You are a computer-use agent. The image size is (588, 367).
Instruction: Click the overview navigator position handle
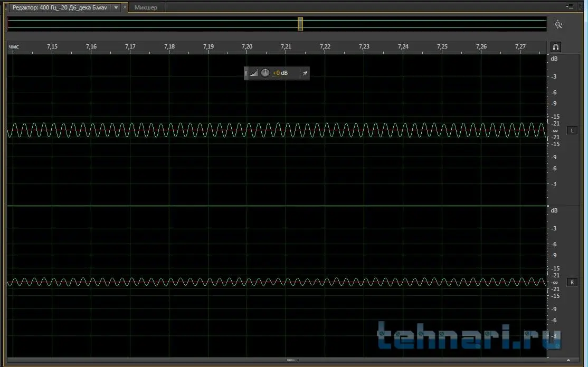(300, 24)
